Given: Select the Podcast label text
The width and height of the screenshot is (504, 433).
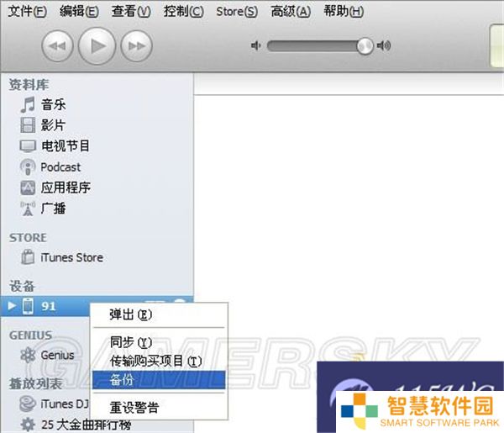Looking at the screenshot, I should [60, 167].
